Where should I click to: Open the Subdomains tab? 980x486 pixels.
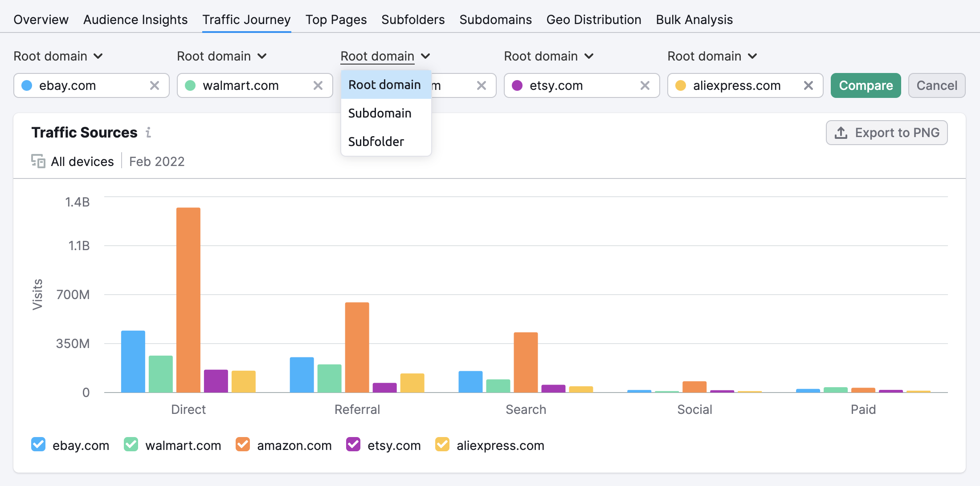pos(495,20)
